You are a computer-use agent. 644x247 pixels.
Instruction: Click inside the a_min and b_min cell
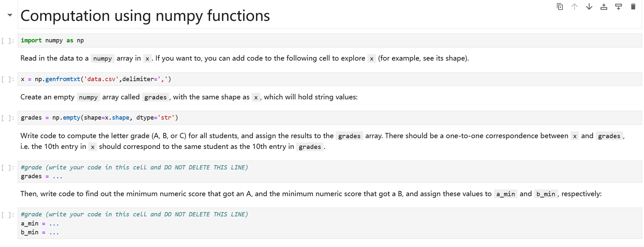[130, 223]
